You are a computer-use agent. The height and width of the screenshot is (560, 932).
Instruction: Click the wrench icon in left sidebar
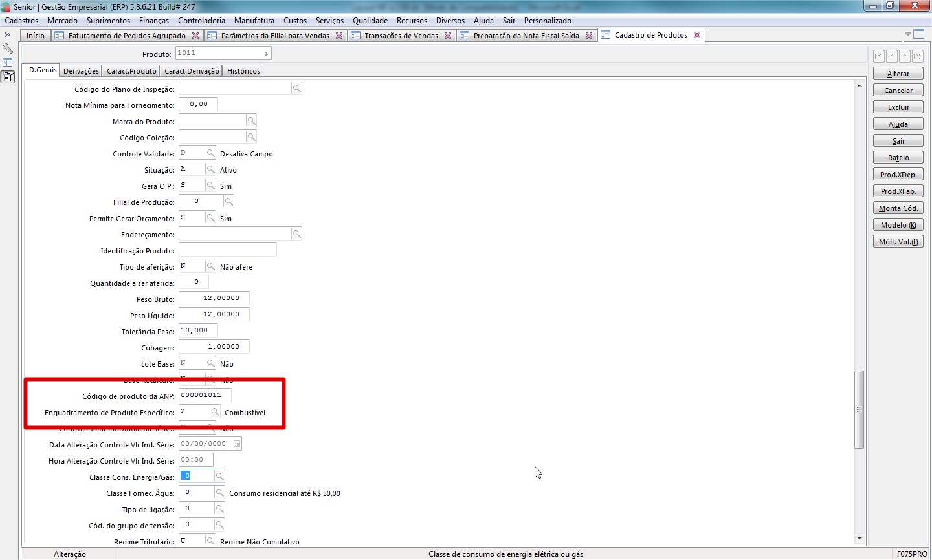point(8,49)
